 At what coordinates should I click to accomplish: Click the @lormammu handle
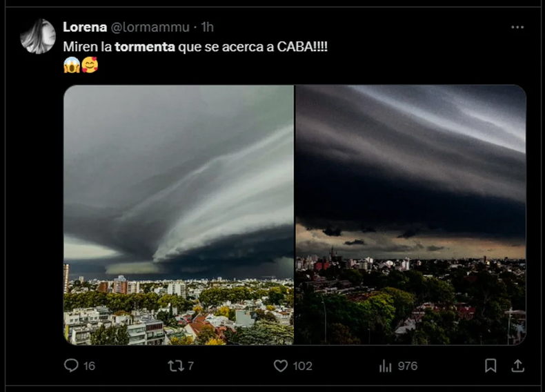(x=150, y=27)
